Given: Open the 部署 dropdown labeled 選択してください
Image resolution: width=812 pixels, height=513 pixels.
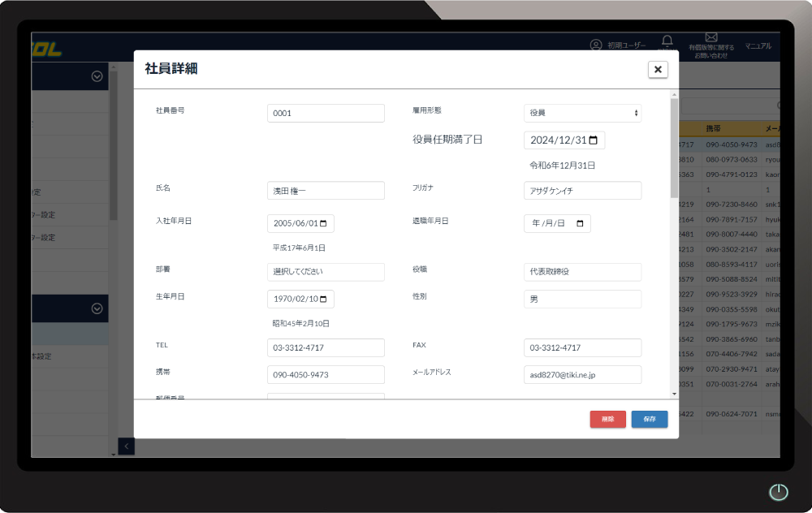Looking at the screenshot, I should coord(326,272).
